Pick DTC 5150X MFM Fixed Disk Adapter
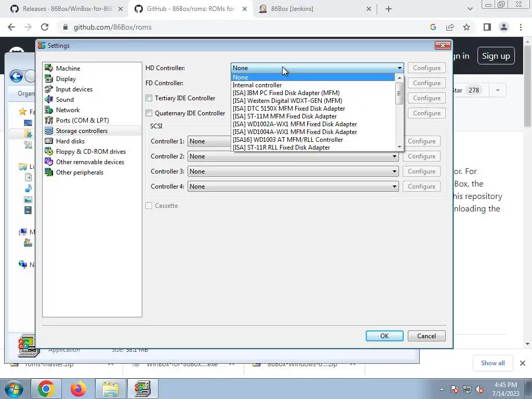 (x=313, y=109)
